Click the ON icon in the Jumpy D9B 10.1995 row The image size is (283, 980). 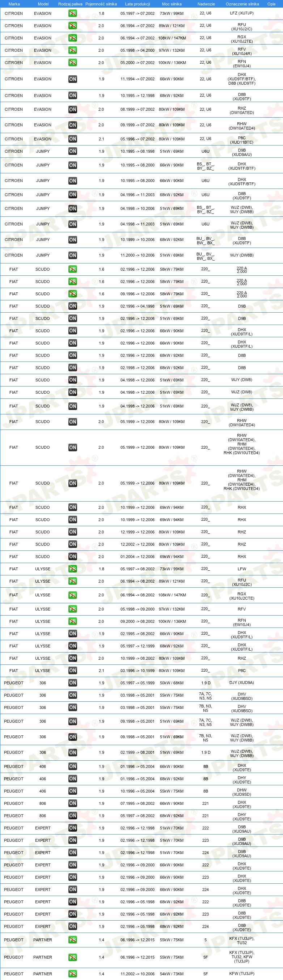(x=73, y=151)
